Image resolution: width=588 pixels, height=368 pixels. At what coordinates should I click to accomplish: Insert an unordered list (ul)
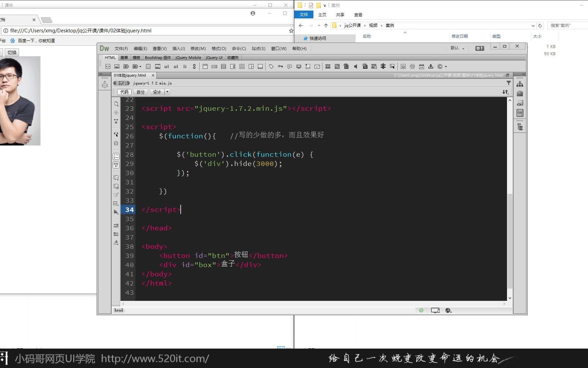pos(166,66)
